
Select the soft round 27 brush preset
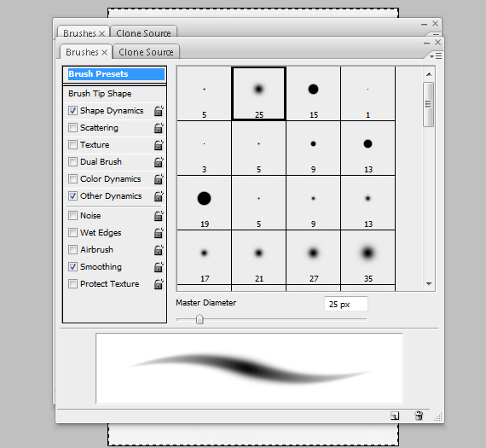(x=314, y=257)
